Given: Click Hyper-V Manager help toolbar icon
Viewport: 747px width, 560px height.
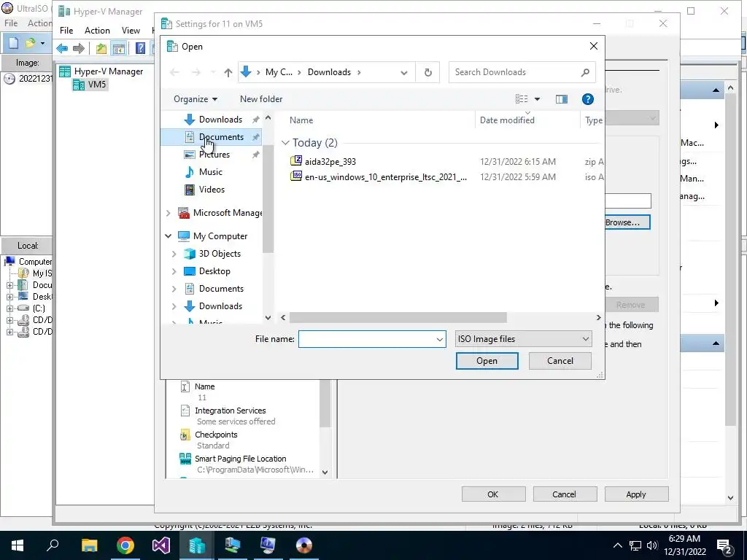Looking at the screenshot, I should 140,48.
